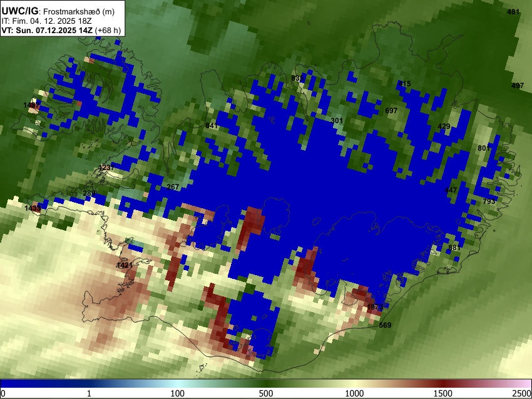Click the map value 1433

click(33, 208)
